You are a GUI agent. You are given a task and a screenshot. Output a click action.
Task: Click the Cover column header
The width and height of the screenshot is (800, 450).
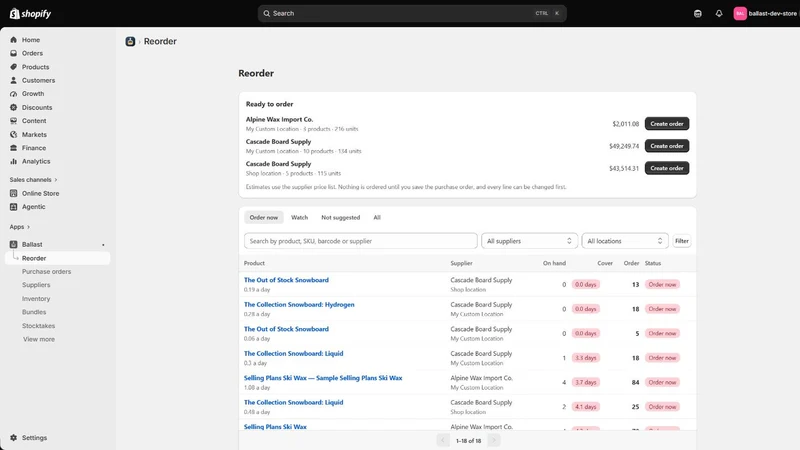coord(605,263)
